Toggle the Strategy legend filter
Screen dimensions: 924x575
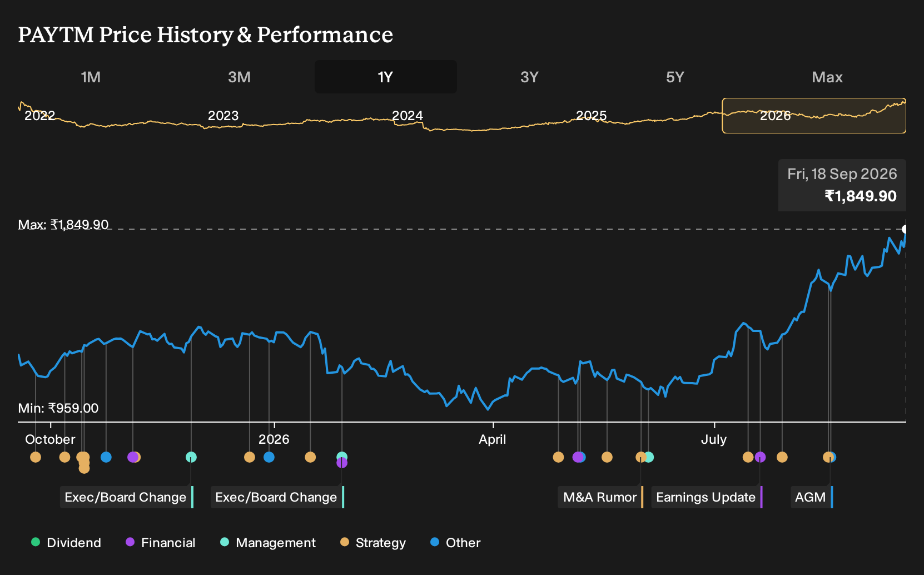pyautogui.click(x=373, y=543)
